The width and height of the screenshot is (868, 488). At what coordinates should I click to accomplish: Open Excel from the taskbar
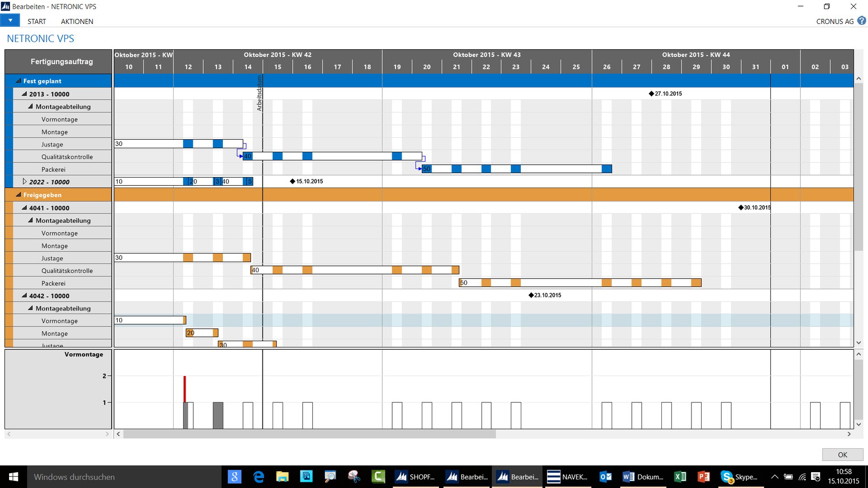click(x=681, y=477)
